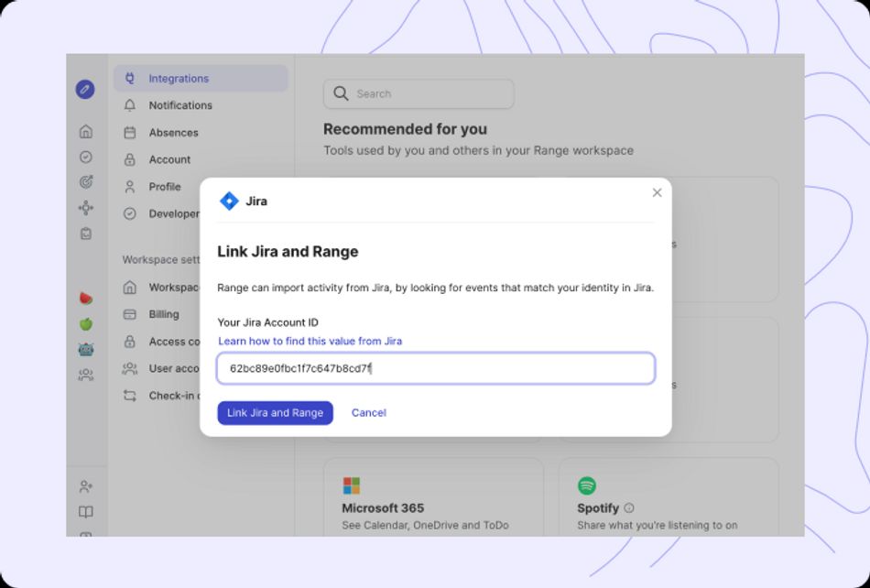The width and height of the screenshot is (870, 588).
Task: Click the Microsoft 365 logo
Action: 352,485
